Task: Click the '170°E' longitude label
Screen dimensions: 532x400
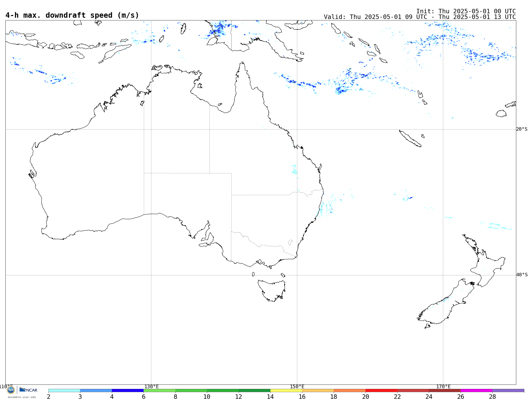Action: 443,386
